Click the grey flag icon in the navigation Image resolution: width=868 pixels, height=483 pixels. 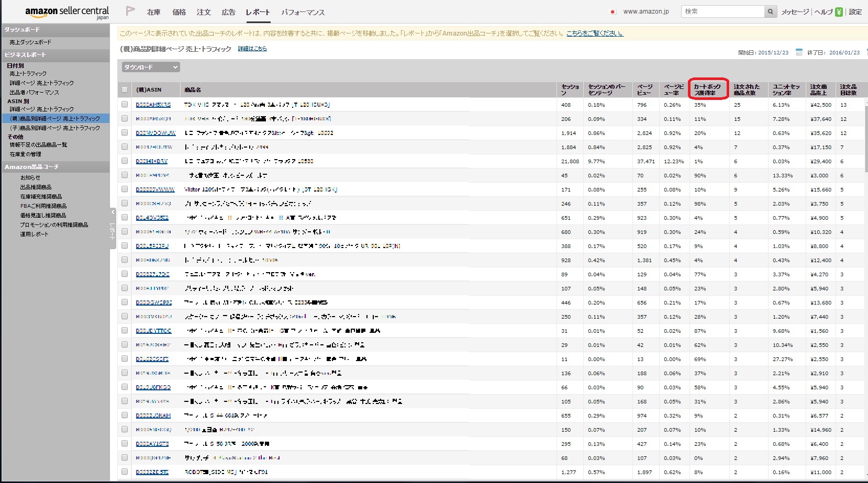point(130,11)
